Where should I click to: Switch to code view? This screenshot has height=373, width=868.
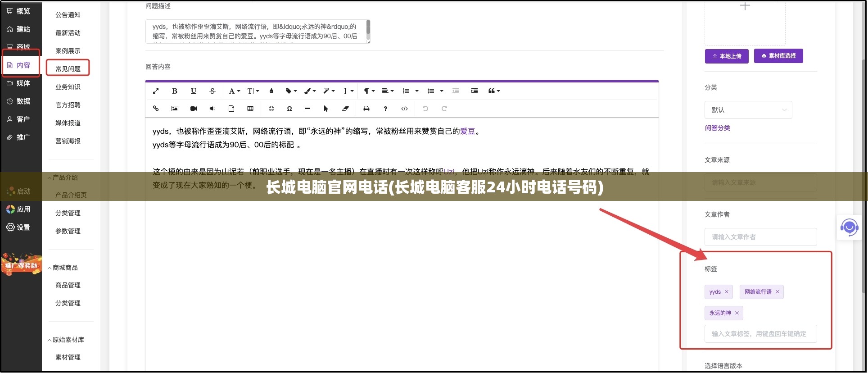pos(404,109)
